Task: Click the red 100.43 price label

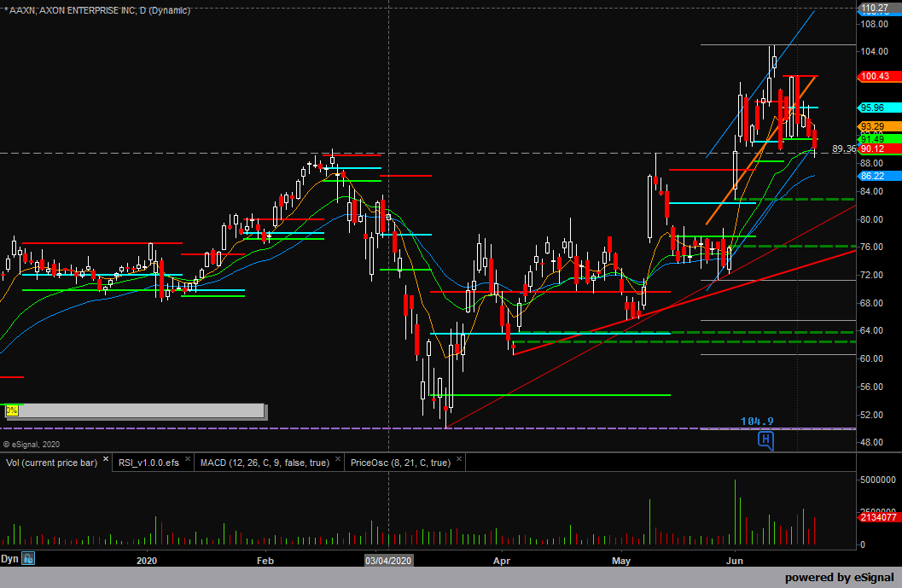Action: (880, 77)
